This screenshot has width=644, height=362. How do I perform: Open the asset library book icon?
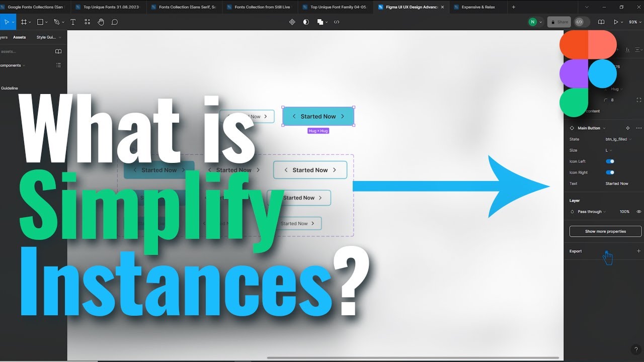click(x=58, y=51)
